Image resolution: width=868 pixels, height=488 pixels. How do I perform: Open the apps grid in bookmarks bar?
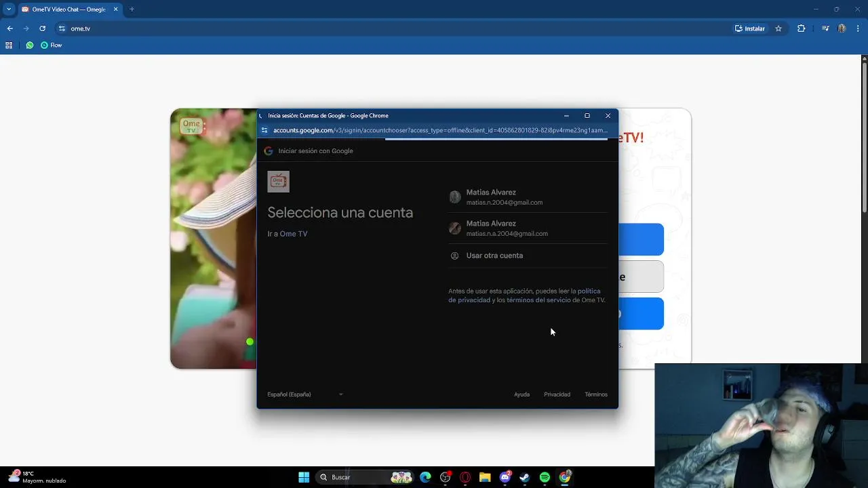pos(9,45)
